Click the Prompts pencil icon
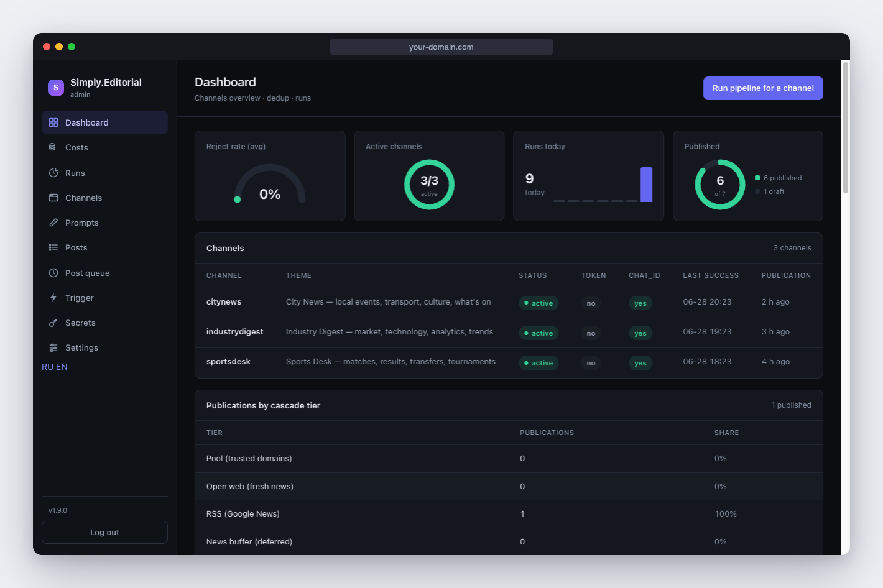Image resolution: width=883 pixels, height=588 pixels. (53, 223)
